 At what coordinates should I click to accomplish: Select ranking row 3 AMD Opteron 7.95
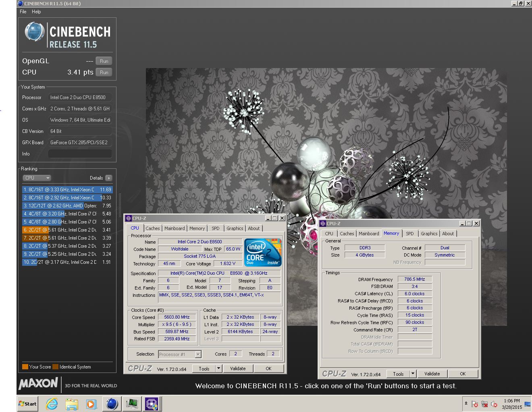67,206
